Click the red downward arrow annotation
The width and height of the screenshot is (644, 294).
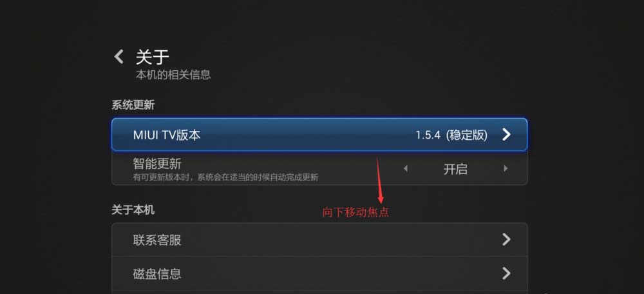pos(379,179)
